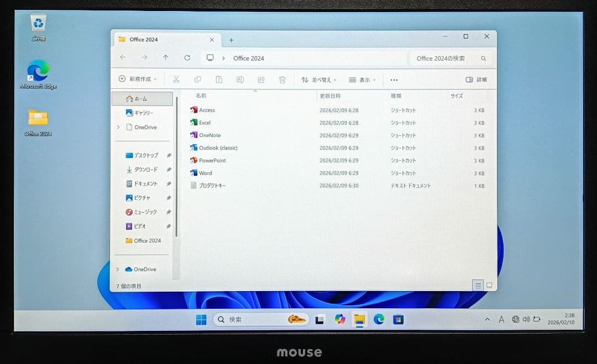Go back using the navigation back arrow
Screen dimensions: 597x364
coord(123,58)
